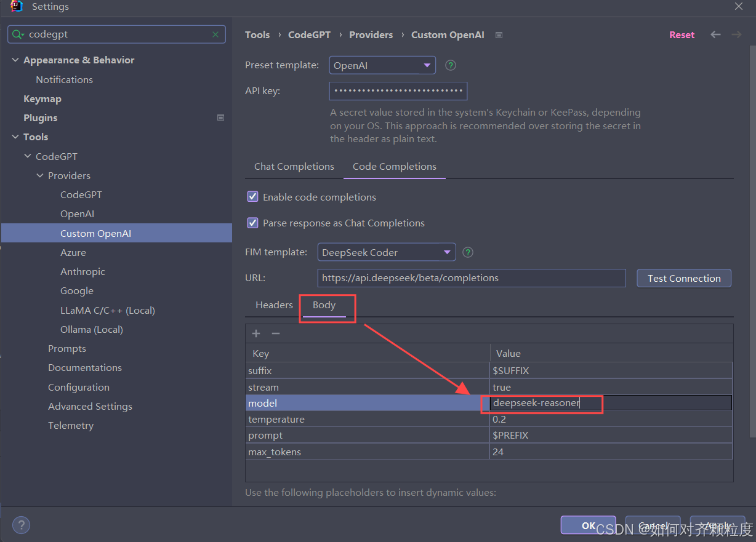The height and width of the screenshot is (542, 756).
Task: Navigate forward with the right arrow
Action: pos(736,35)
